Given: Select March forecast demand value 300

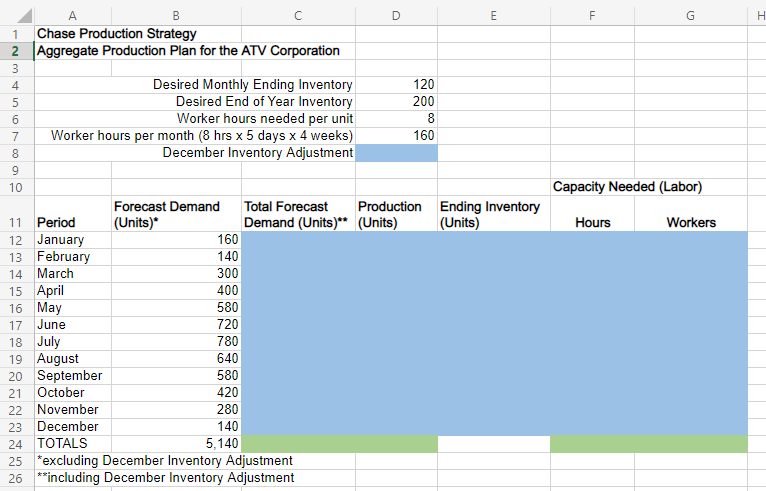Looking at the screenshot, I should click(176, 274).
